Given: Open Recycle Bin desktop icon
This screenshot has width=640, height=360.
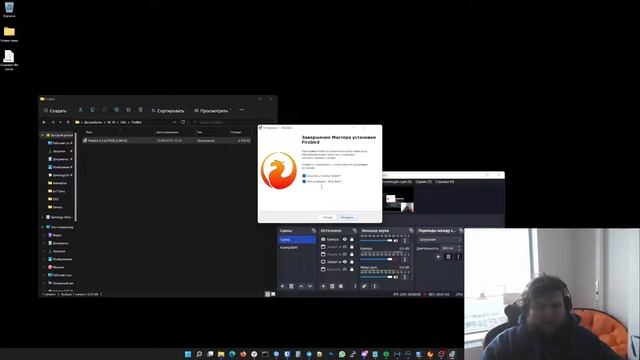Looking at the screenshot, I should (9, 9).
